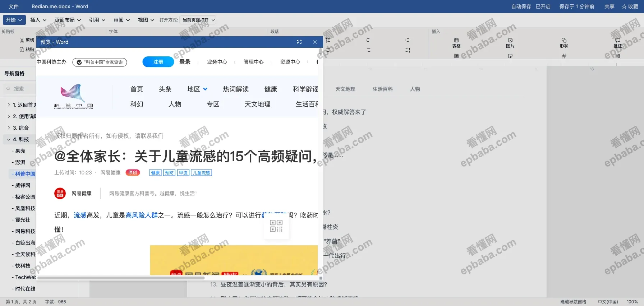
Task: Click the 流感 hyperlink in article text
Action: pyautogui.click(x=80, y=215)
